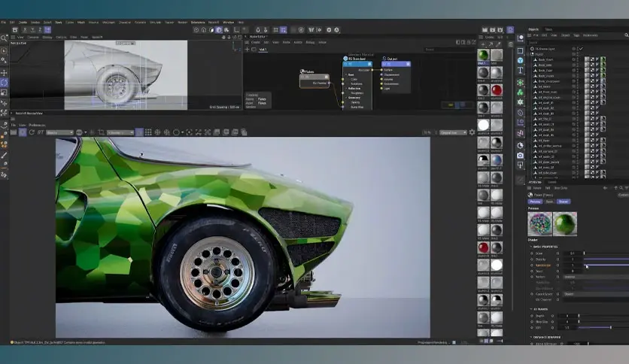Click the Cube primitive icon
The width and height of the screenshot is (629, 364).
tap(520, 51)
